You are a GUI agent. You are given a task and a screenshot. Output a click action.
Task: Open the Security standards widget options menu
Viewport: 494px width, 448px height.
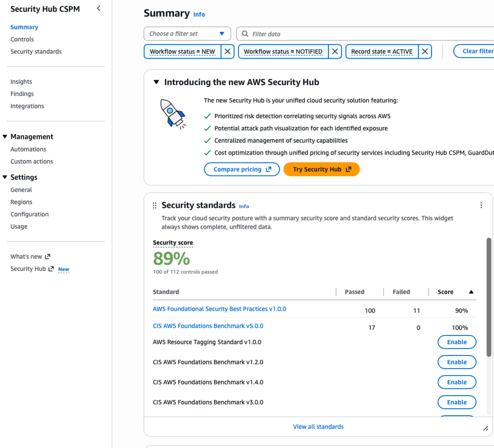(x=481, y=205)
